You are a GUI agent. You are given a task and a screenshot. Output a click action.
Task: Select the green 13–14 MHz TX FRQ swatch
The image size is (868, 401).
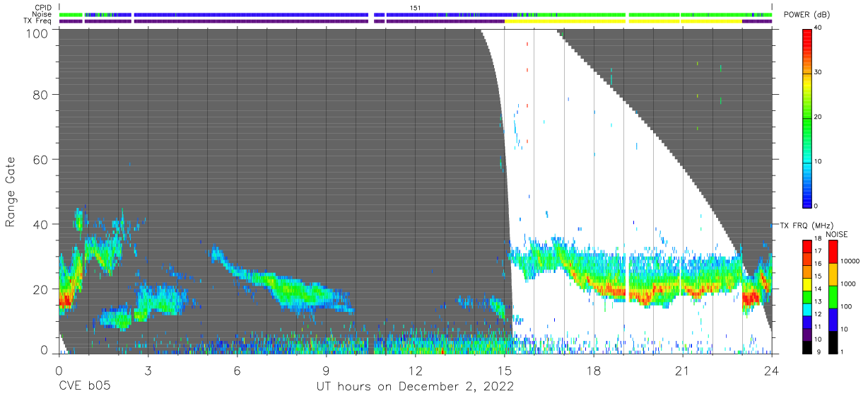807,296
